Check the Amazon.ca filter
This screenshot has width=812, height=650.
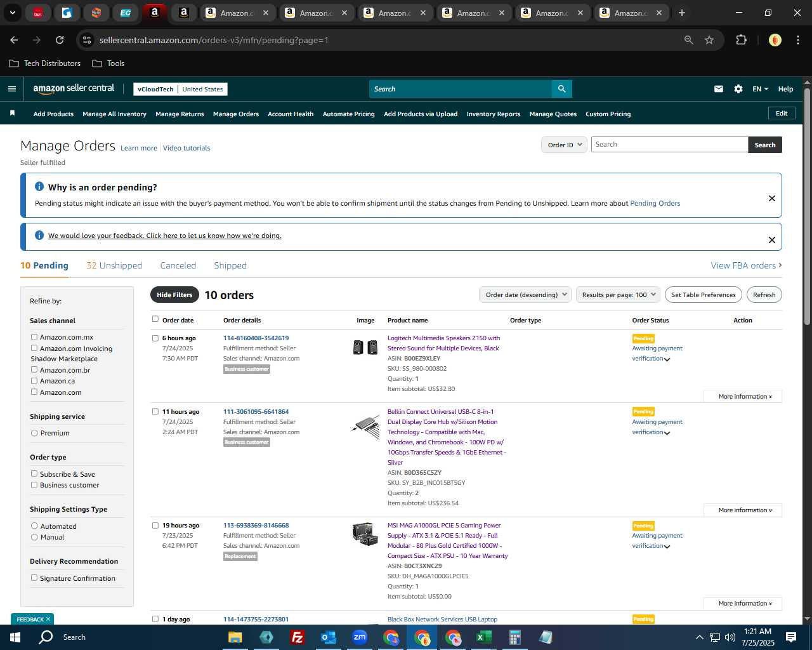34,381
